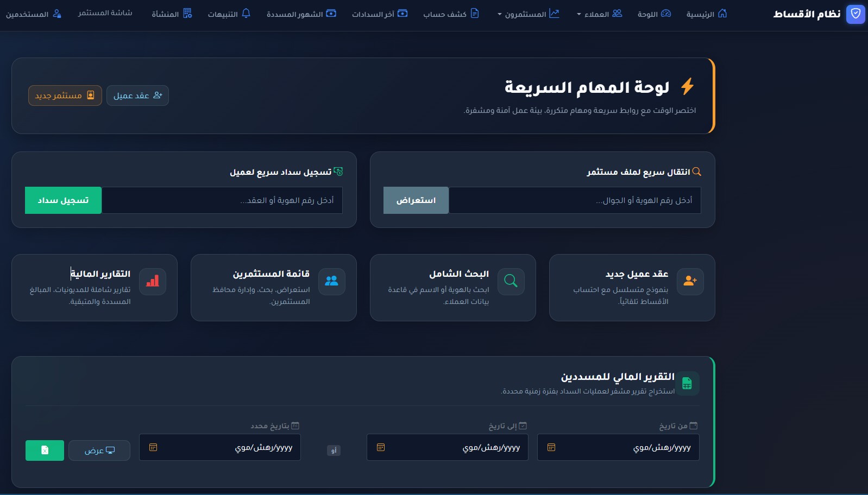
Task: Click the green spreadsheet icon beside التقرير المالي للمسددين
Action: pos(687,383)
